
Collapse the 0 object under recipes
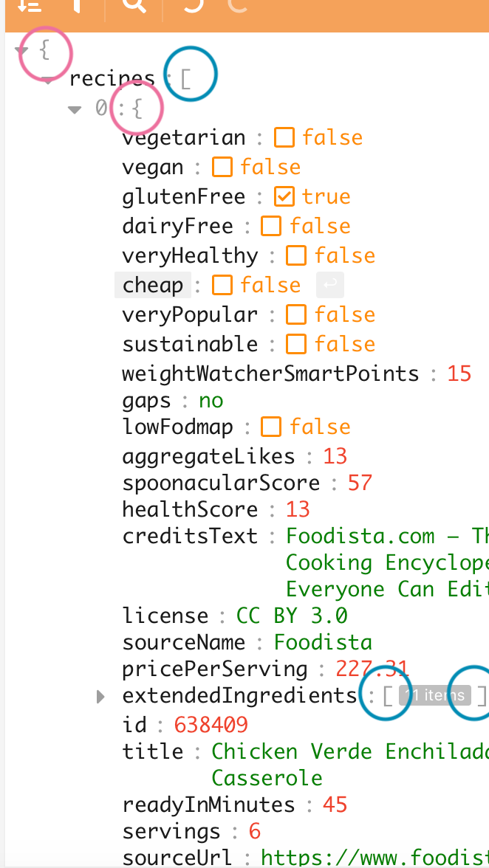(74, 108)
